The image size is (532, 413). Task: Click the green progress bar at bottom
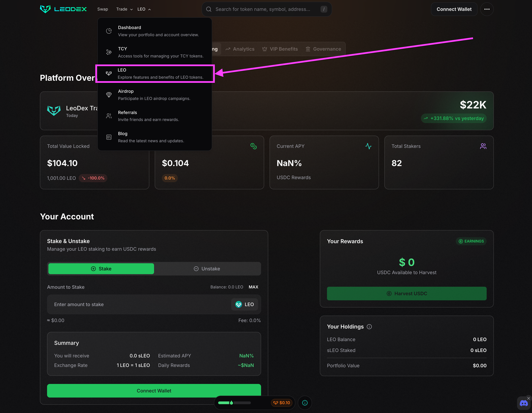[x=234, y=403]
